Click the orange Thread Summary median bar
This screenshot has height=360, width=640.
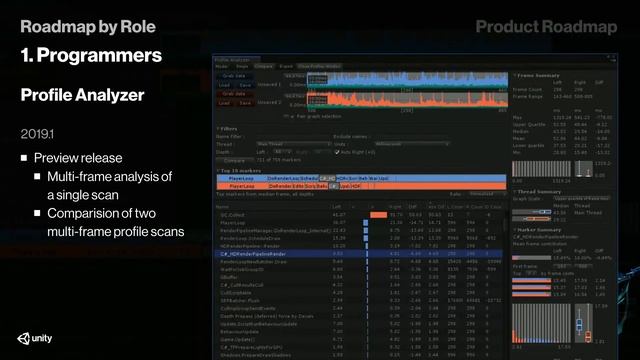tap(532, 219)
